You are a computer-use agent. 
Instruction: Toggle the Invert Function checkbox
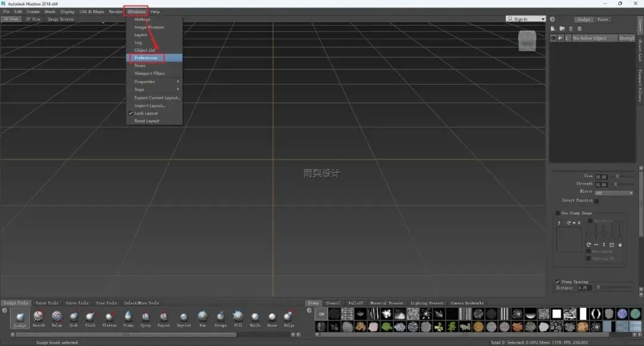click(596, 201)
